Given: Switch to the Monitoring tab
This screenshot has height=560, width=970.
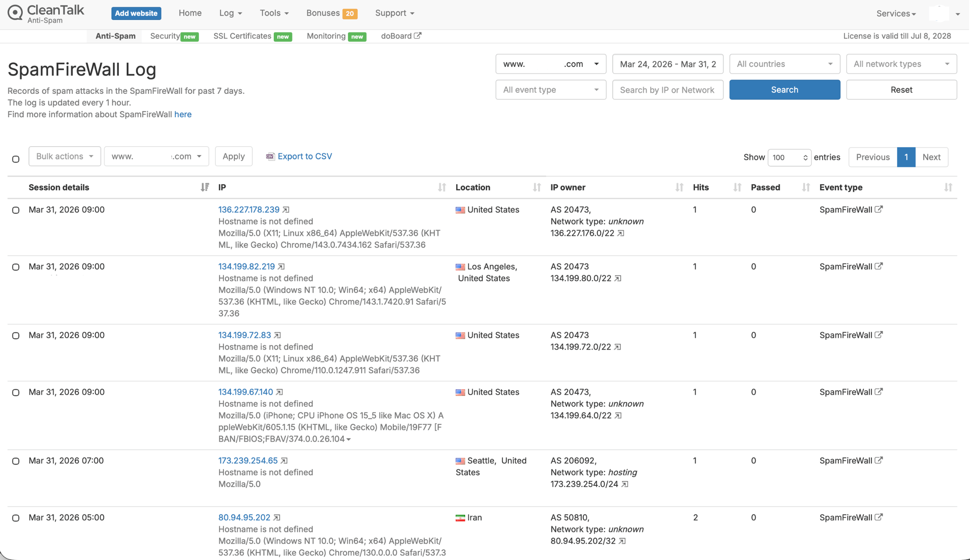Looking at the screenshot, I should point(336,36).
